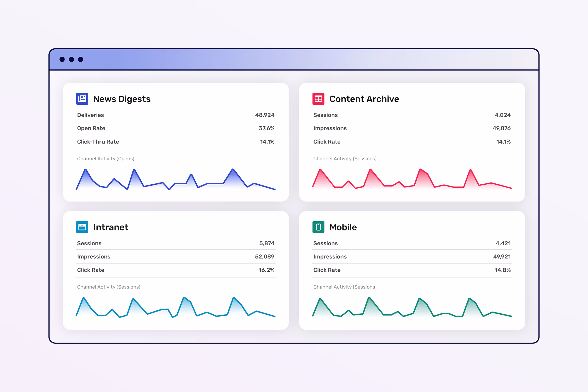Screen dimensions: 588x392
Task: Click the Mobile panel heading
Action: (x=343, y=227)
